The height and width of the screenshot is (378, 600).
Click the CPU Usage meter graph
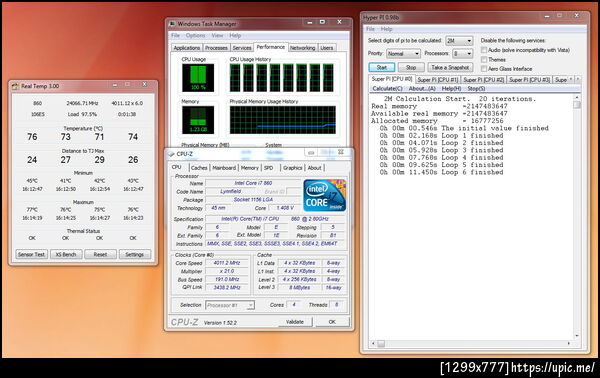coord(198,78)
